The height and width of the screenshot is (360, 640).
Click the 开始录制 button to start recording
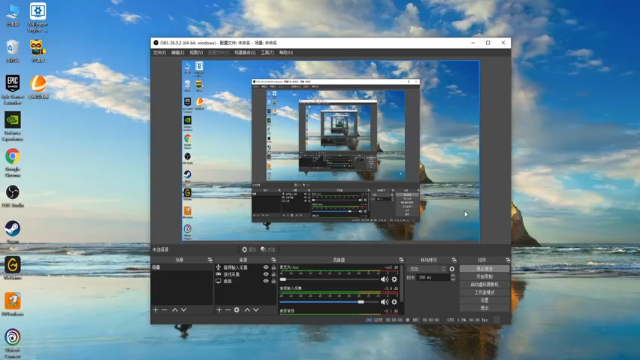click(x=484, y=277)
